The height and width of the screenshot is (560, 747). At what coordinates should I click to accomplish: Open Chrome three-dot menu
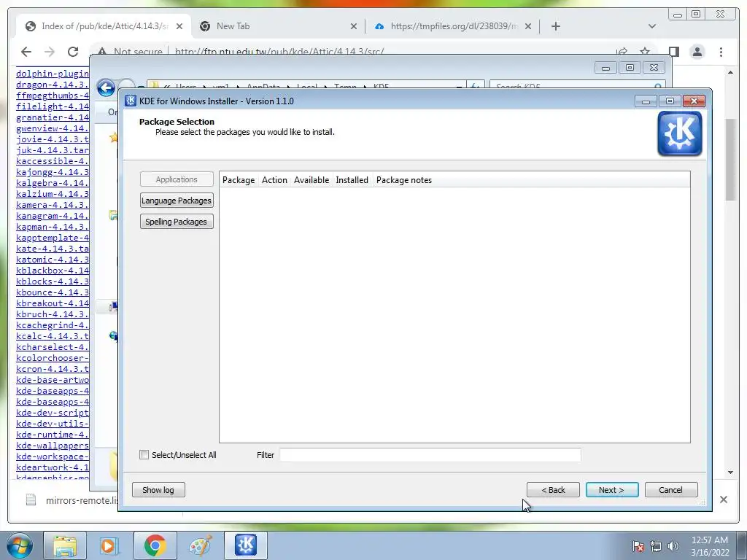point(721,52)
